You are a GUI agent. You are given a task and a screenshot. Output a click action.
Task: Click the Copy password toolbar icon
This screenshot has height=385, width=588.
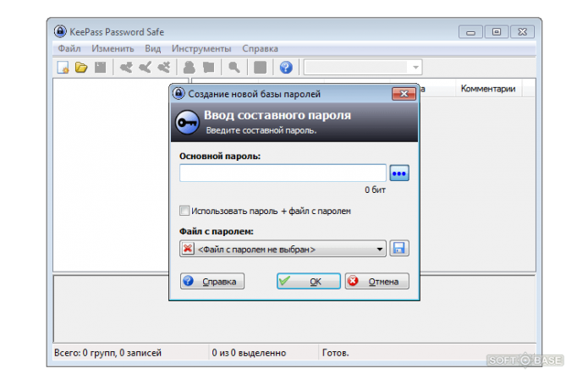tap(208, 68)
